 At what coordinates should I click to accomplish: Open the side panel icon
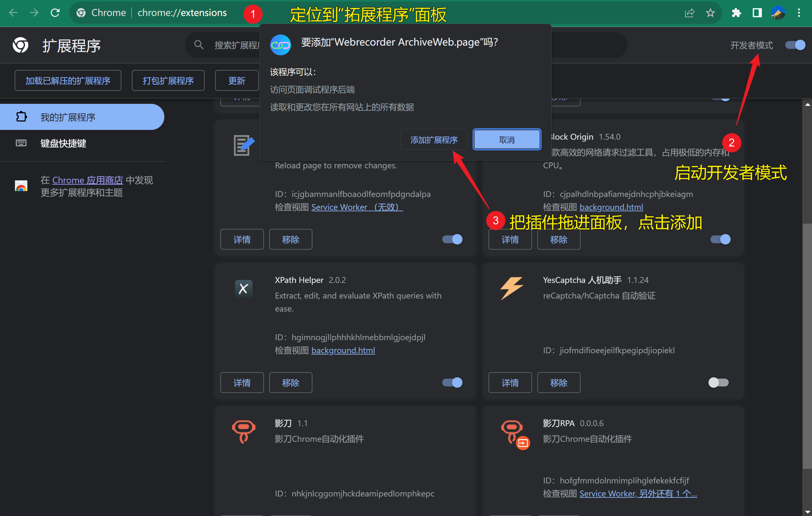click(757, 13)
